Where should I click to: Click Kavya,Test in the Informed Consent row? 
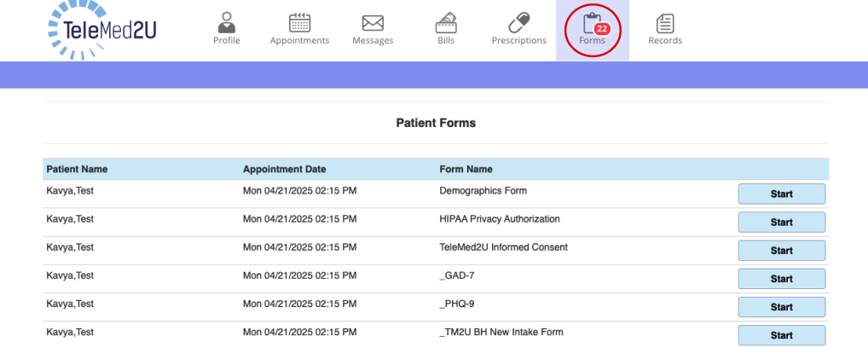70,247
